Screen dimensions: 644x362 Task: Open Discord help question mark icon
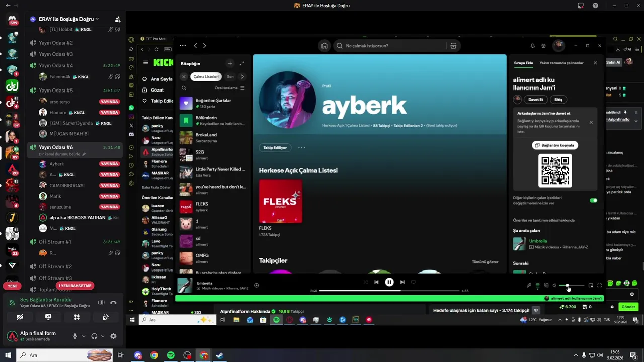[596, 6]
